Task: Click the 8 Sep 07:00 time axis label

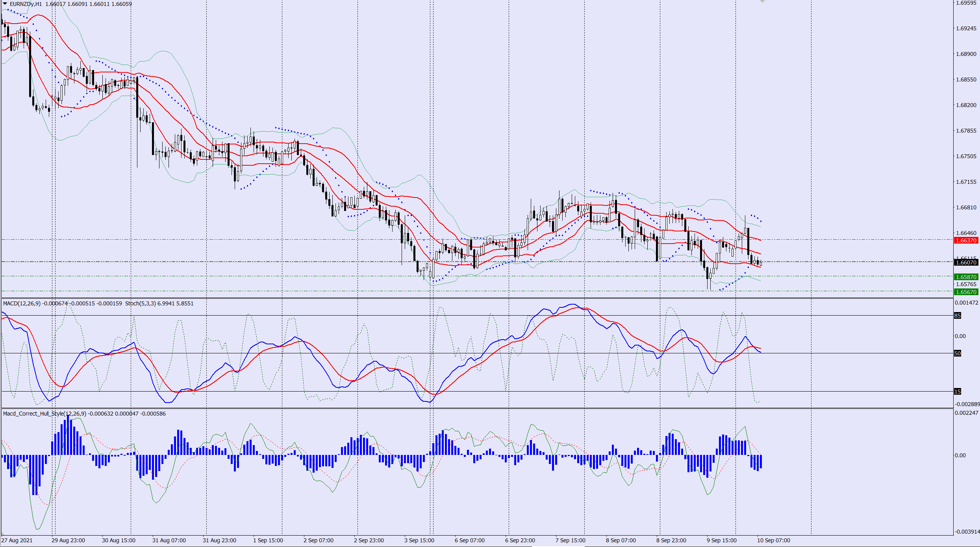Action: [621, 540]
